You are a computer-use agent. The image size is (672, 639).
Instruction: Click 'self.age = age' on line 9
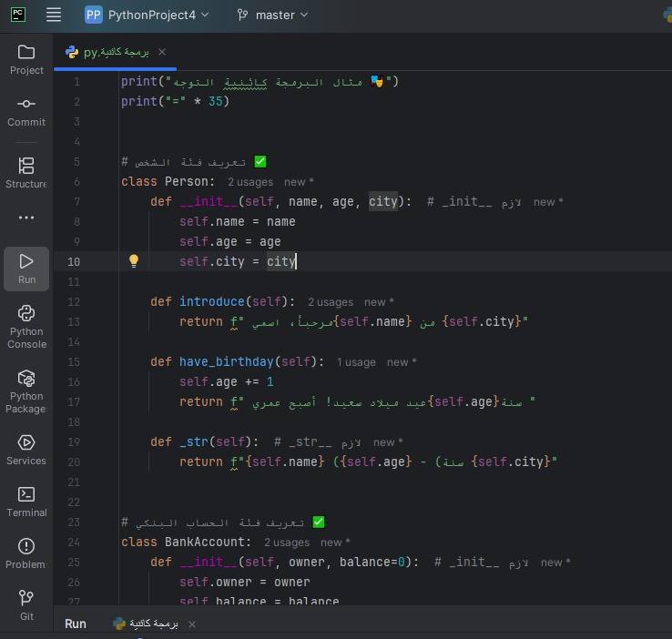(x=230, y=241)
